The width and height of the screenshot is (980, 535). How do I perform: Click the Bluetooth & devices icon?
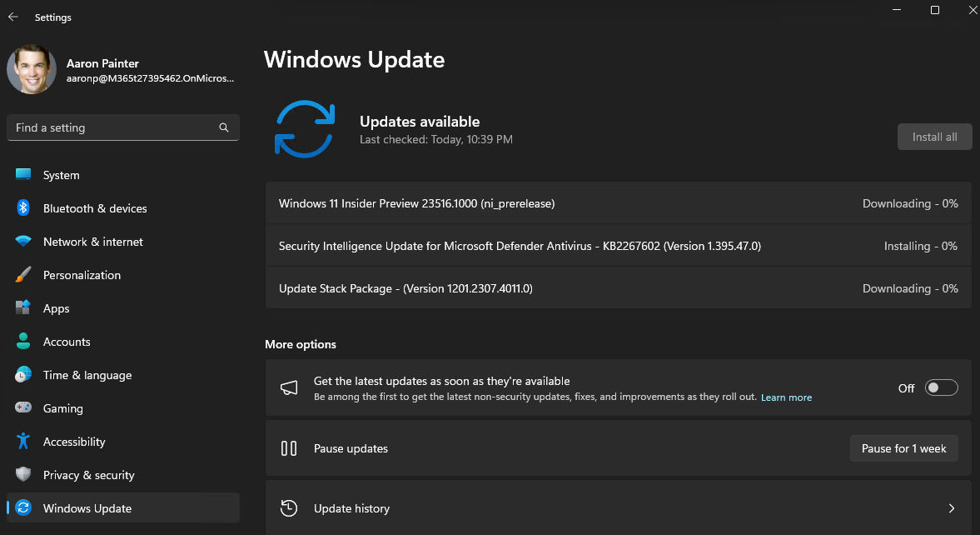point(23,207)
